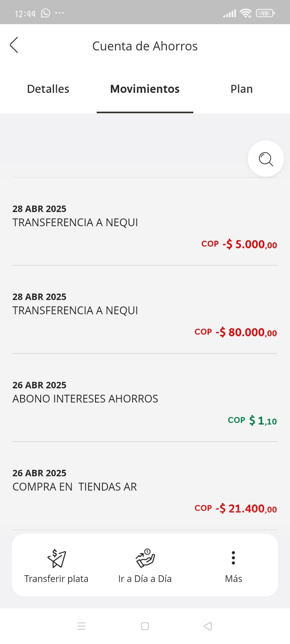Screen dimensions: 290x644
Task: Open the Plan tab
Action: tap(241, 89)
